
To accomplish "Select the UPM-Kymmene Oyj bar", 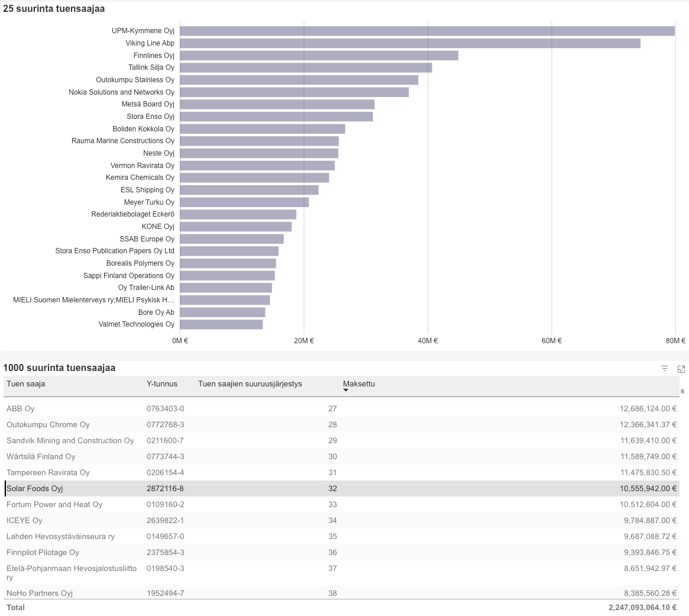I will (x=427, y=31).
